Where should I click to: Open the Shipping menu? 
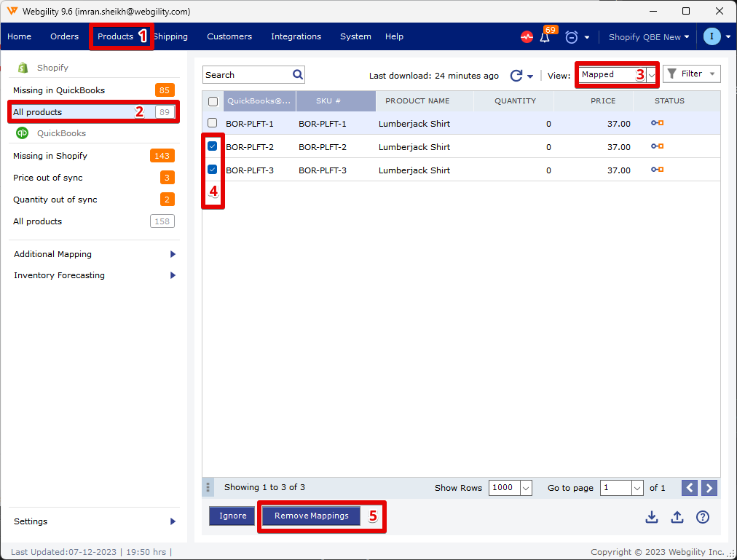tap(171, 36)
